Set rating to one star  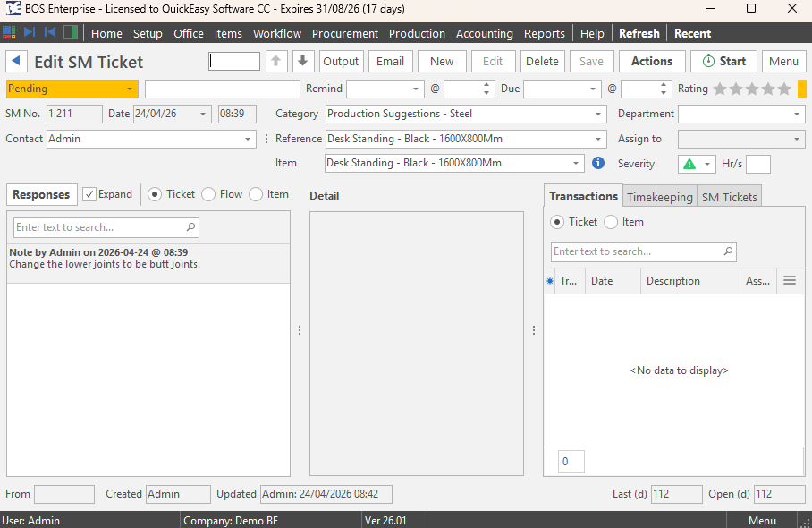[720, 89]
